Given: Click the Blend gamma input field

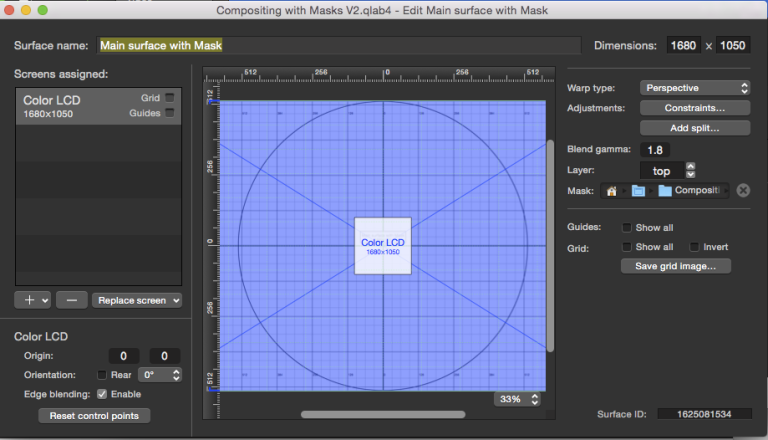Looking at the screenshot, I should [655, 150].
